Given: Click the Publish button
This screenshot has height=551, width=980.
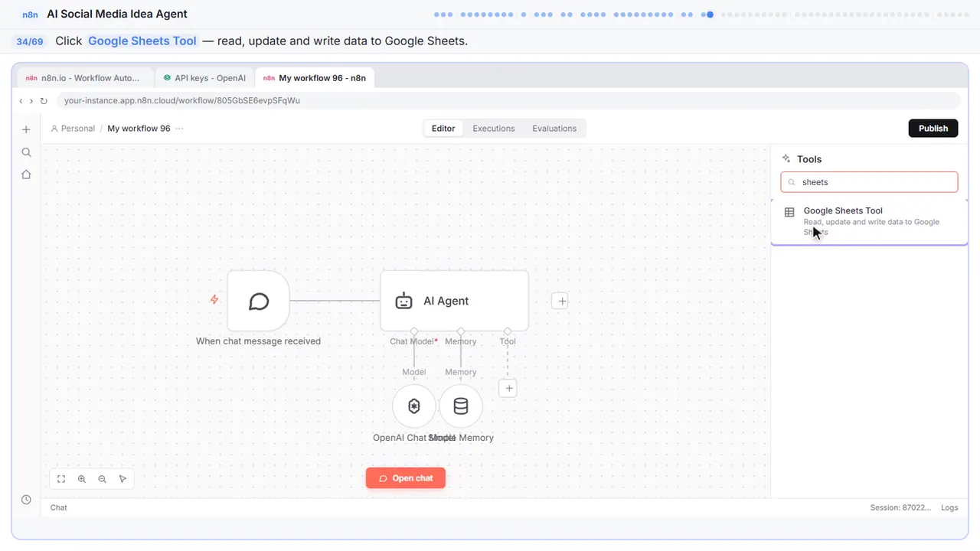Looking at the screenshot, I should (x=933, y=129).
